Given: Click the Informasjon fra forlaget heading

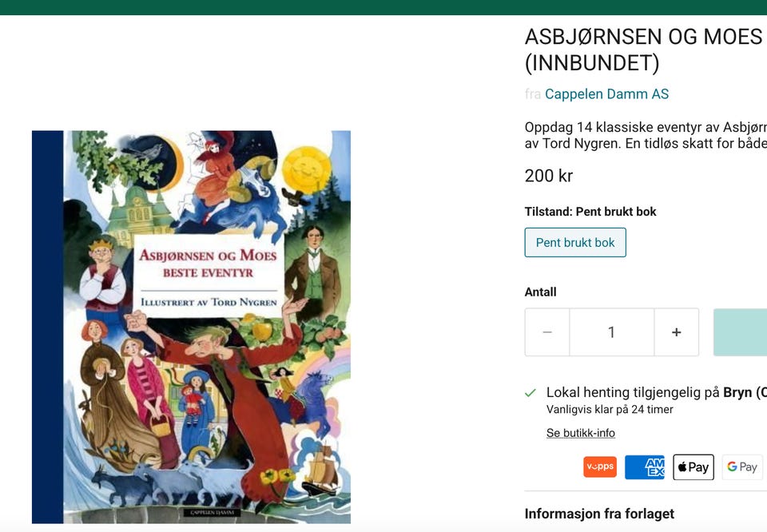Looking at the screenshot, I should 599,514.
